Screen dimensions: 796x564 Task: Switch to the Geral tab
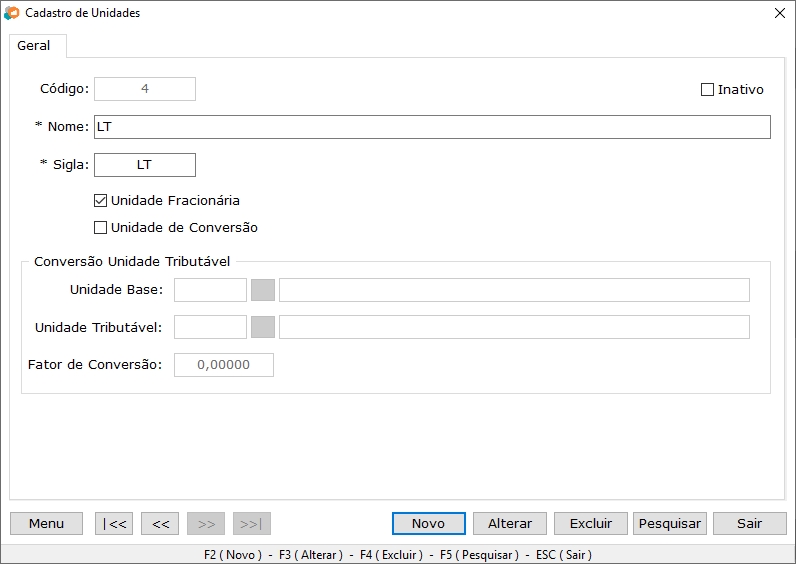click(34, 46)
